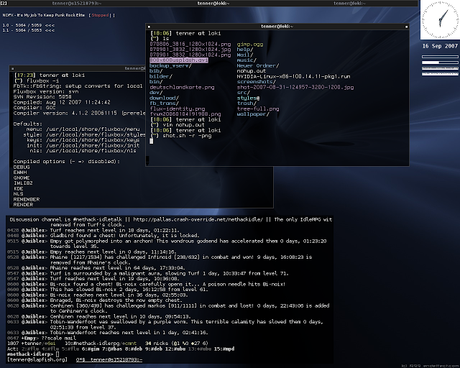
Task: Click the third gauge bar under the date
Action: [440, 68]
